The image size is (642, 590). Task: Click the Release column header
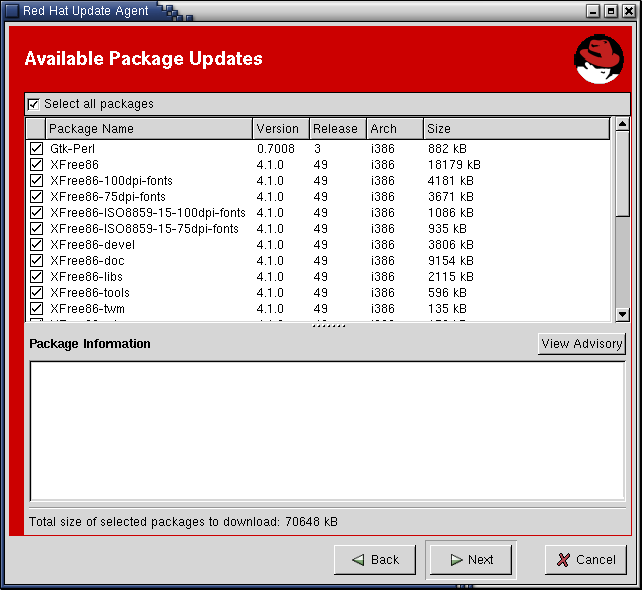click(338, 129)
